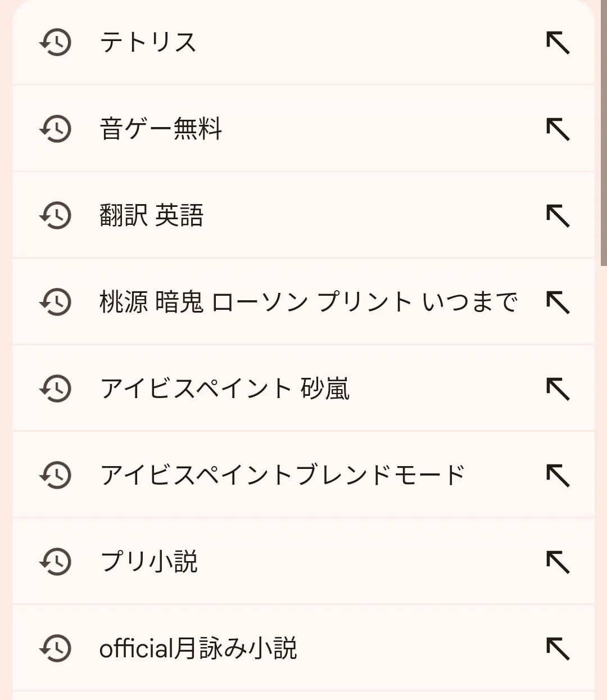
Task: Tap the history icon beside プリ小説
Action: pos(55,562)
